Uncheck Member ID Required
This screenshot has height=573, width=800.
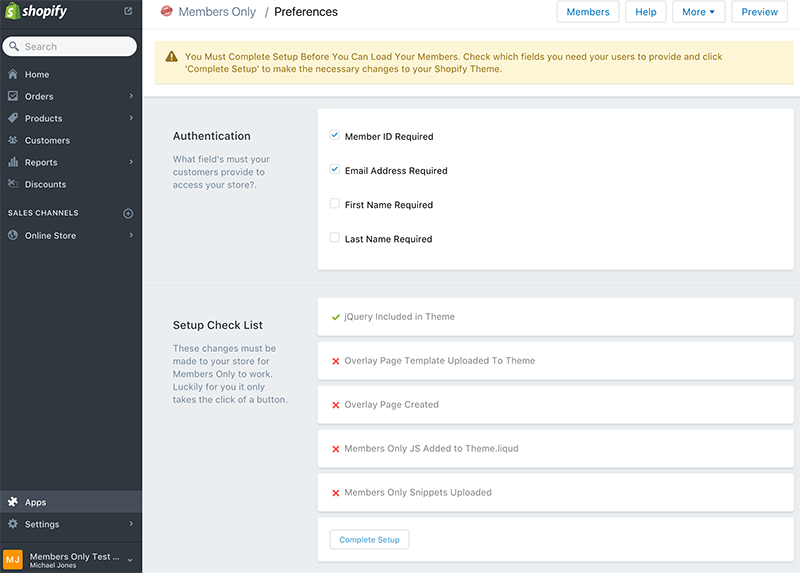tap(334, 135)
